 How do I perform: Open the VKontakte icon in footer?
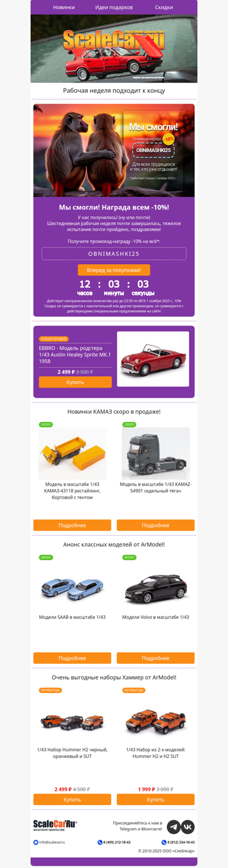pyautogui.click(x=188, y=827)
